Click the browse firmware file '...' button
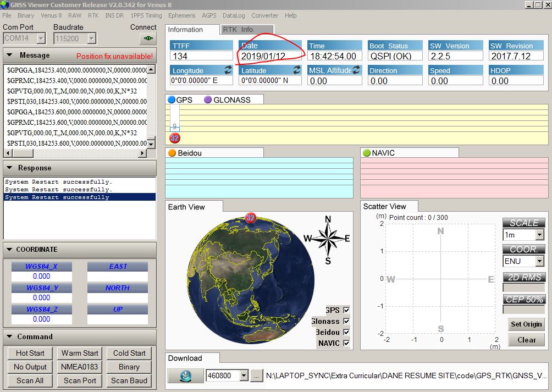552x392 pixels. [x=257, y=376]
